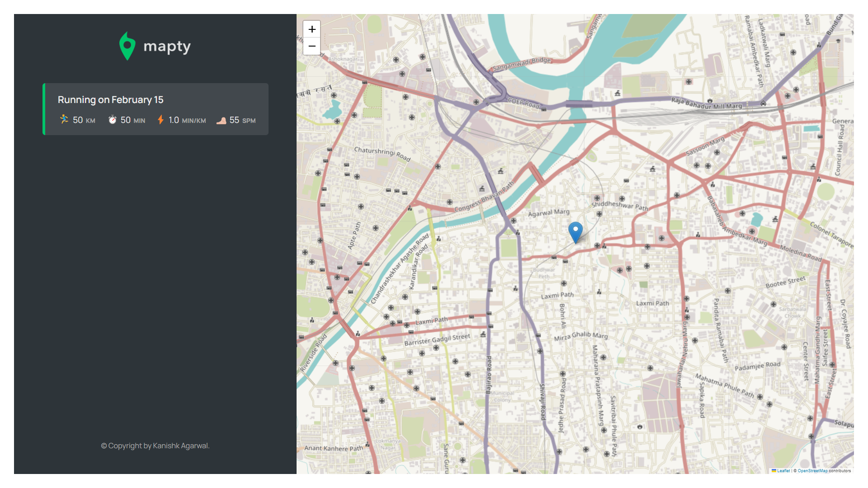Click the stopwatch duration icon

[x=113, y=120]
